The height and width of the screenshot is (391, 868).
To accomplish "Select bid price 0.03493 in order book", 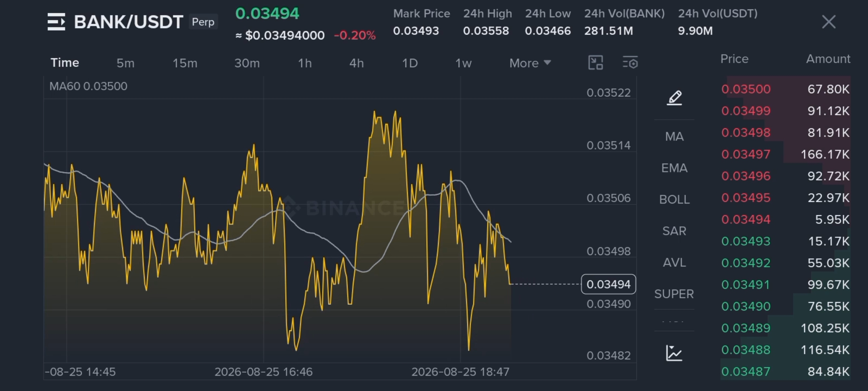I will tap(746, 241).
